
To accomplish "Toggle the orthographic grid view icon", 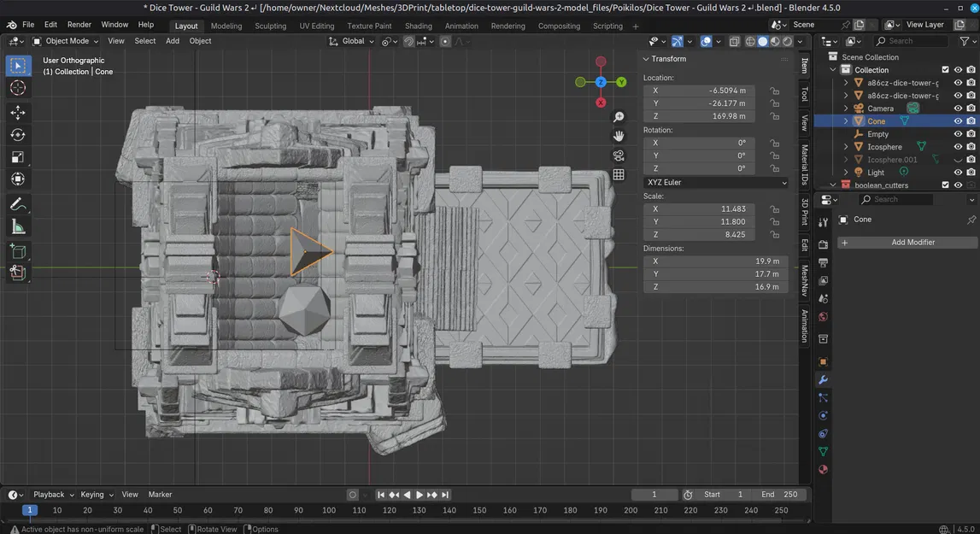I will (619, 175).
